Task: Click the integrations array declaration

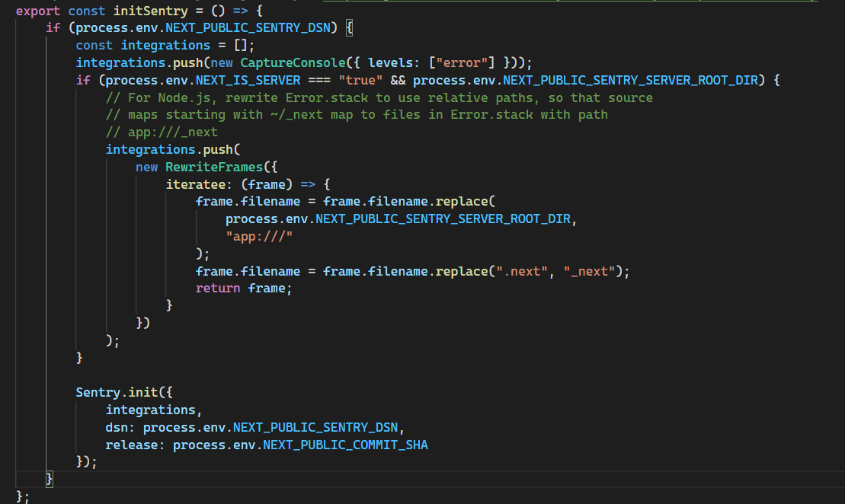Action: [165, 45]
